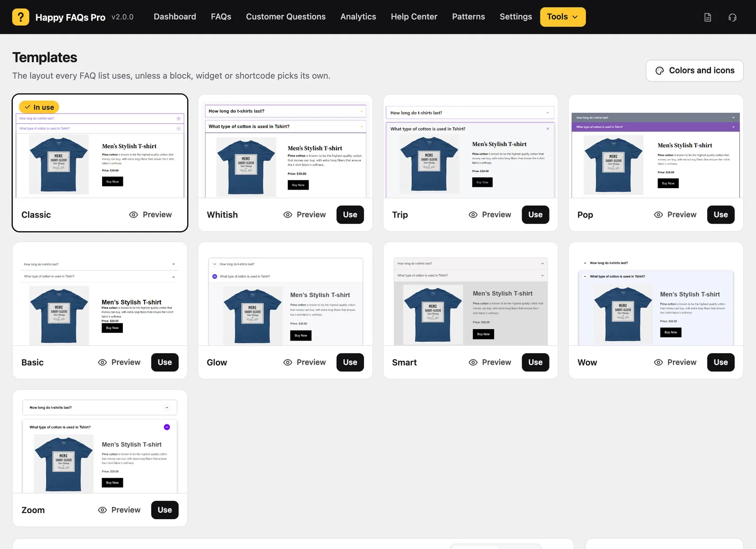Screen dimensions: 756x549
Task: Click the Glow template thumbnail image
Action: [x=285, y=294]
